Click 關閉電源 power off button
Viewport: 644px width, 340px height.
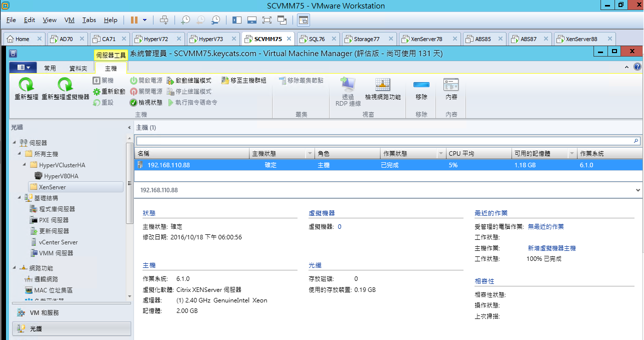[x=146, y=92]
